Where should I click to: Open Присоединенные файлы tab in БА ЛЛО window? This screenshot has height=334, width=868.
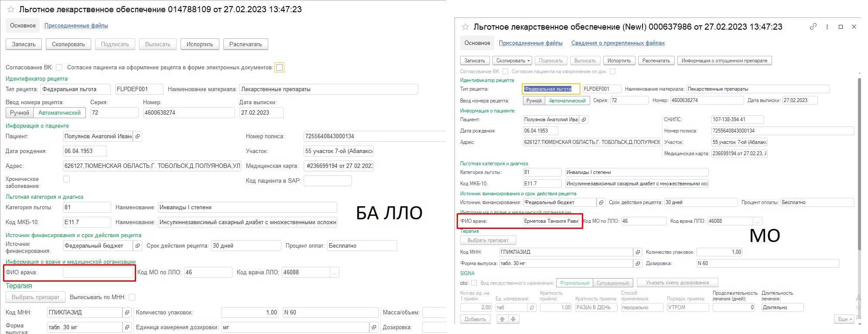(76, 26)
